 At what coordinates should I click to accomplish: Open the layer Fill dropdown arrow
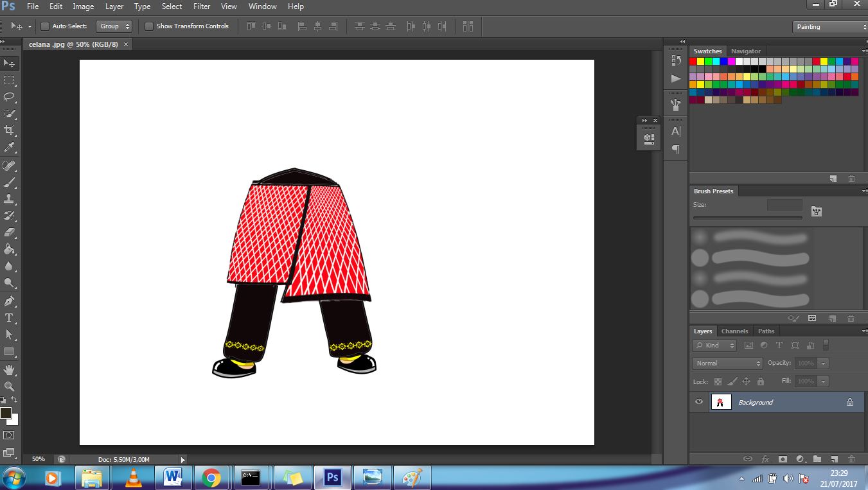823,381
